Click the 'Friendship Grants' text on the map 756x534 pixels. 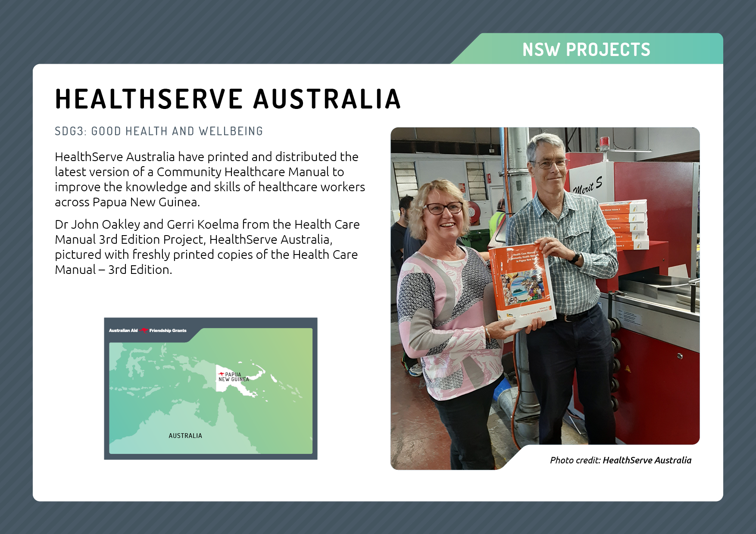[x=168, y=331]
